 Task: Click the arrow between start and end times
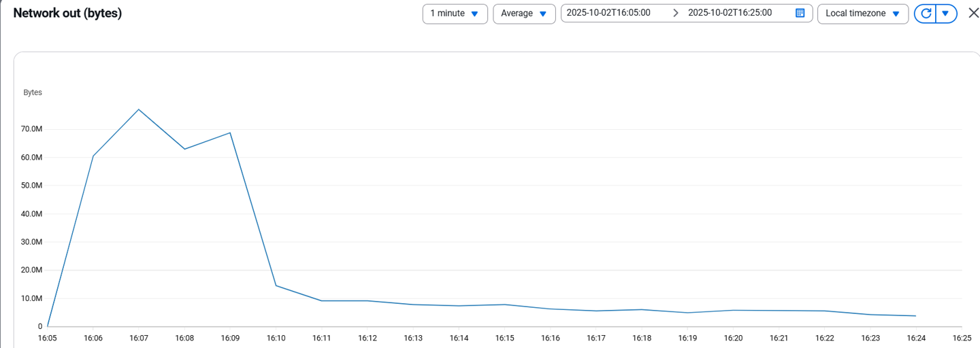(675, 13)
